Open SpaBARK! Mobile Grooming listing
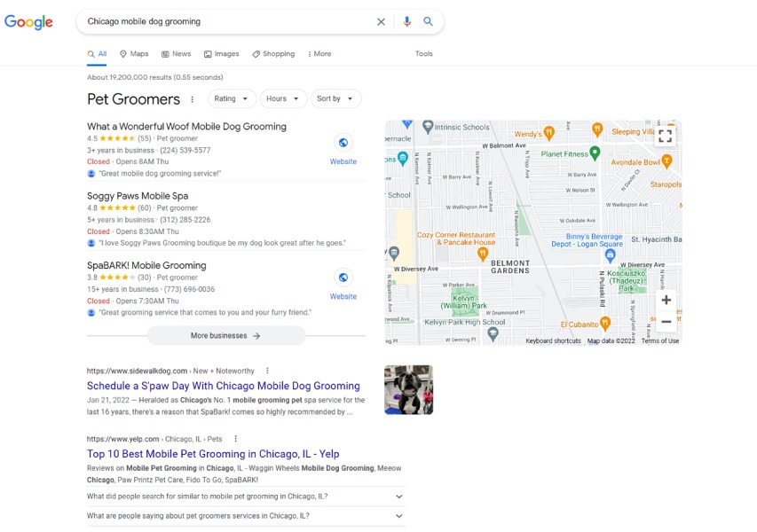Image resolution: width=757 pixels, height=532 pixels. [x=146, y=265]
